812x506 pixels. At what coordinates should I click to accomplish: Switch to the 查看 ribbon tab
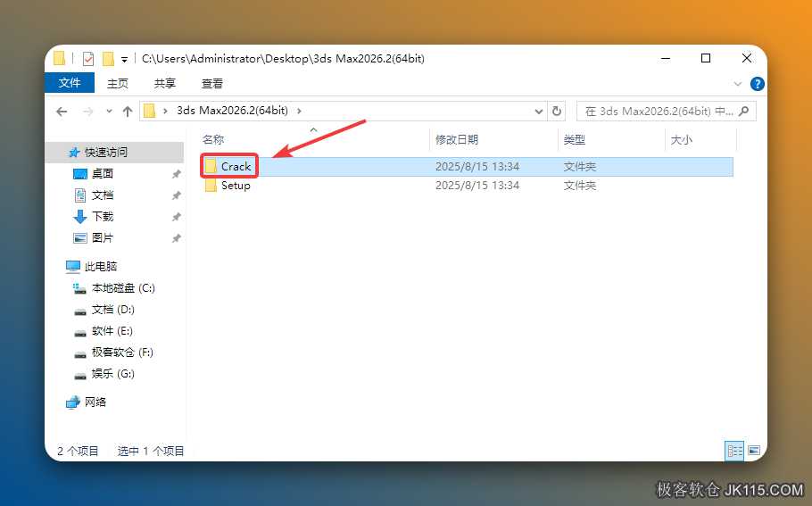coord(211,83)
